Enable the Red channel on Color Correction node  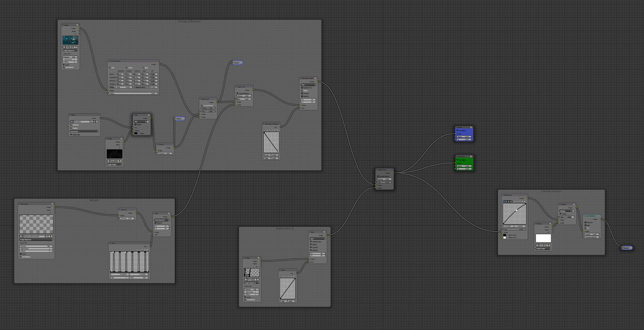(110, 67)
